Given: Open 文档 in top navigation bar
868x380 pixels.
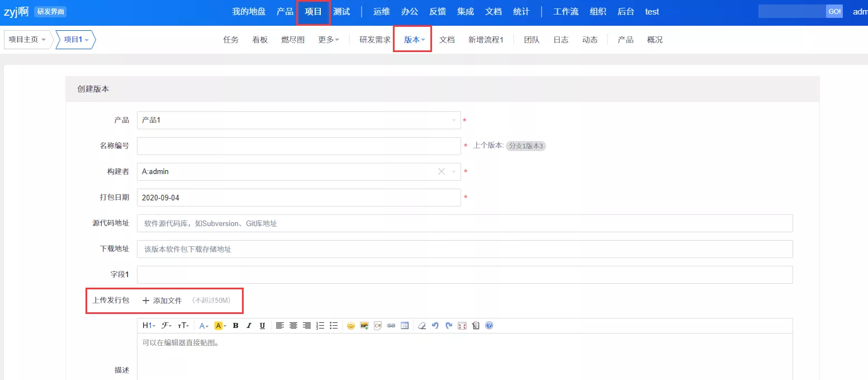Looking at the screenshot, I should coord(494,12).
